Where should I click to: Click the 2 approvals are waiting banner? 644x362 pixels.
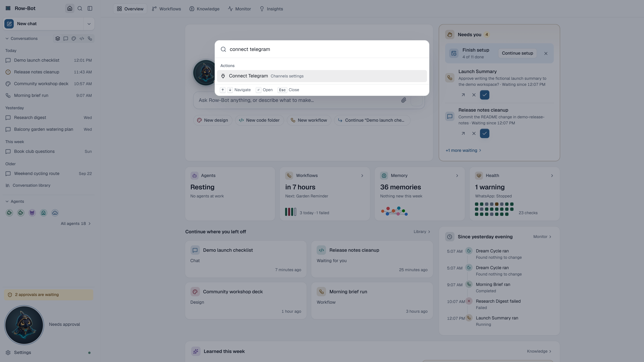48,295
